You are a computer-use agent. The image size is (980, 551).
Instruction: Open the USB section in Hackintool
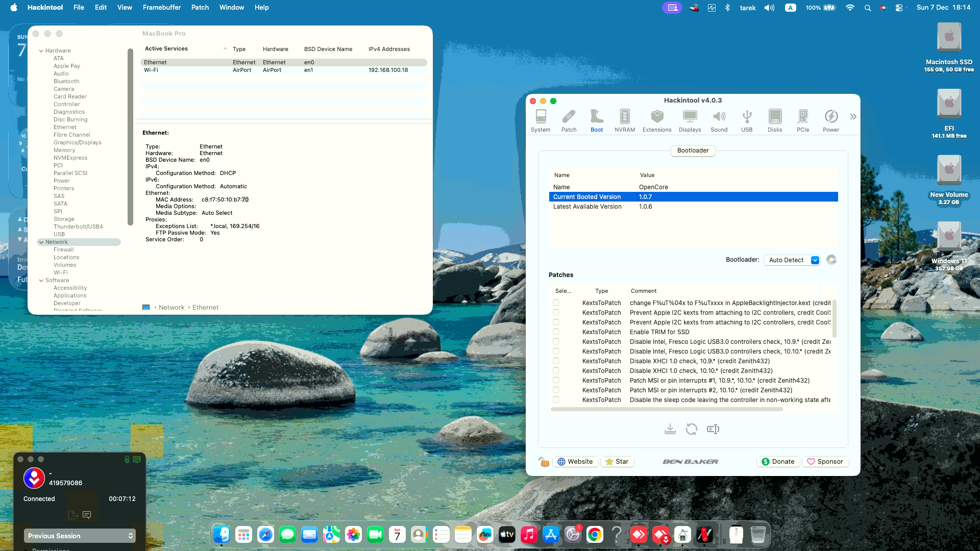(747, 120)
